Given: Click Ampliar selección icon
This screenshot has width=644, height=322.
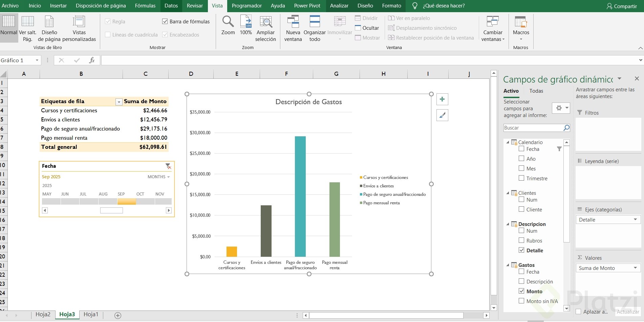Looking at the screenshot, I should pyautogui.click(x=266, y=22).
